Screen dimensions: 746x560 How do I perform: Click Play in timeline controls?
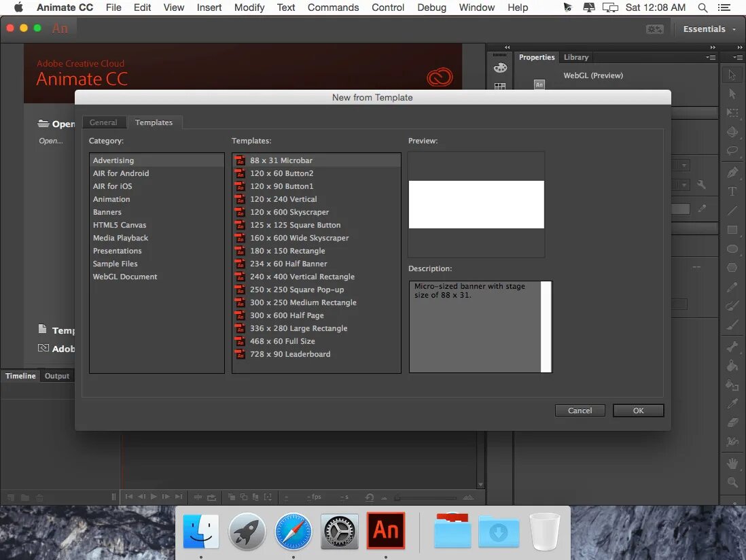[154, 497]
